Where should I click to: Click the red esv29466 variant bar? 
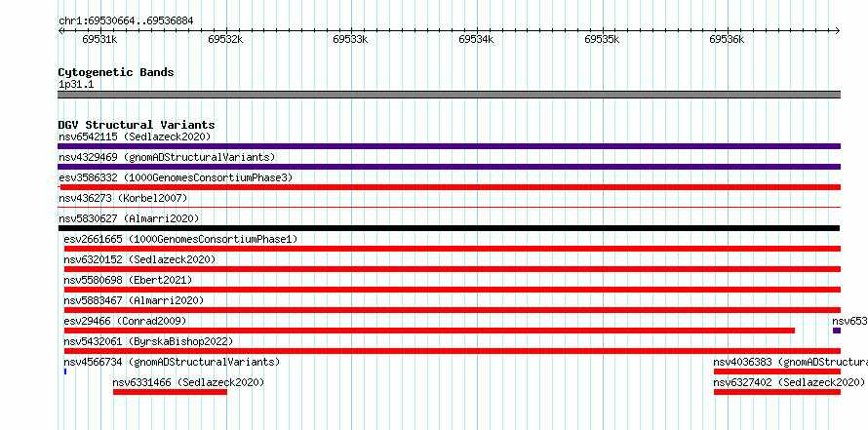coord(429,331)
